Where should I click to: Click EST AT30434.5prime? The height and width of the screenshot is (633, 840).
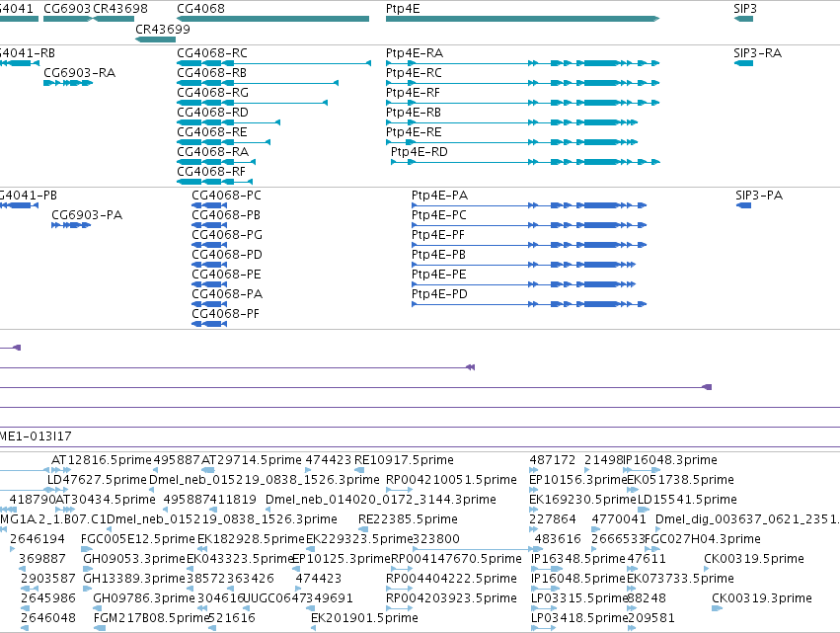tap(106, 500)
